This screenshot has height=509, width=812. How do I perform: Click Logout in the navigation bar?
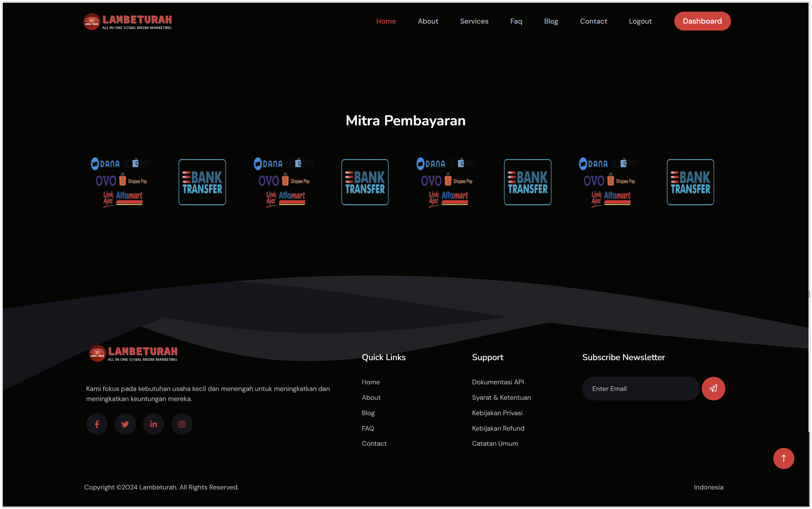click(x=640, y=21)
